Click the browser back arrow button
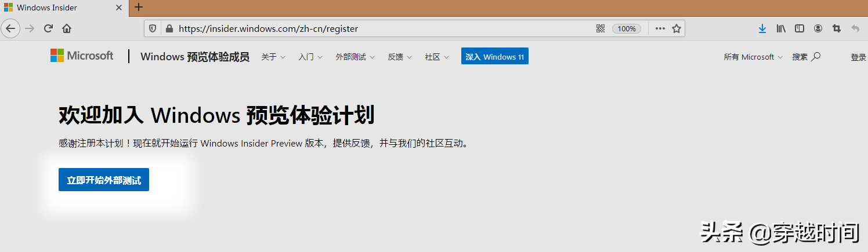868x252 pixels. (x=11, y=28)
